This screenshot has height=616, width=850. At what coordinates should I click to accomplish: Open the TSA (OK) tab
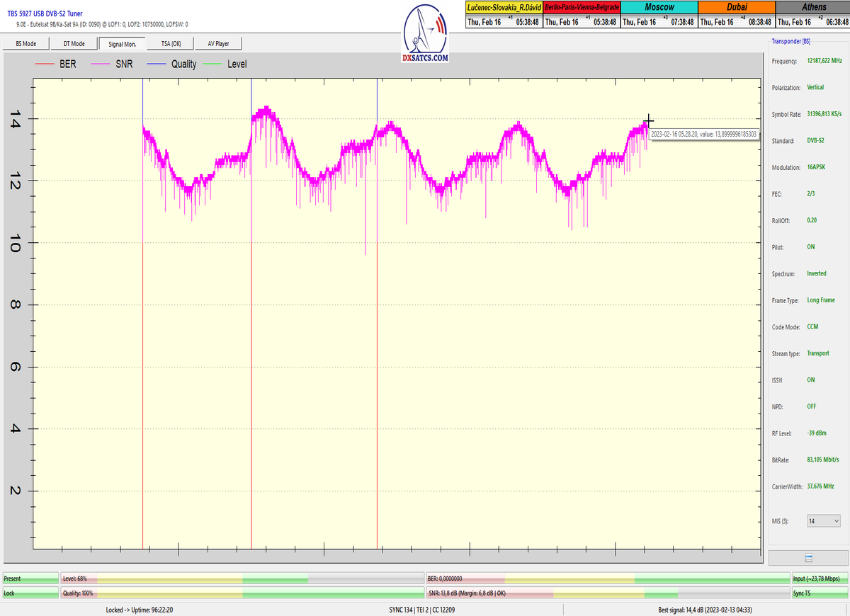pyautogui.click(x=171, y=44)
